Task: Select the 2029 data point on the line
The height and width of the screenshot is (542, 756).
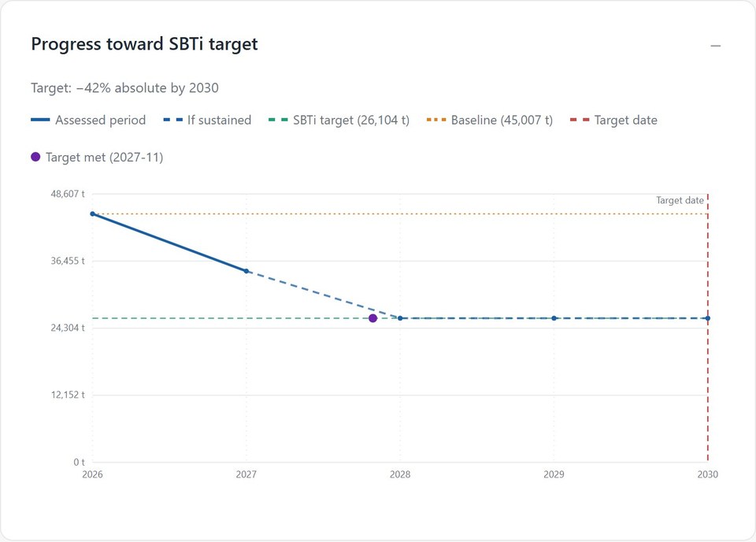Action: 554,318
